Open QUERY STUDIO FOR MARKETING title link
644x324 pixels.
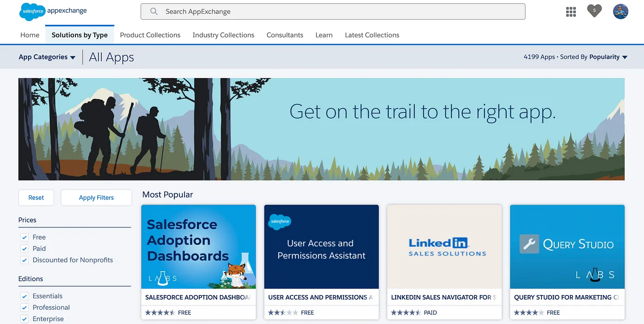tap(567, 297)
